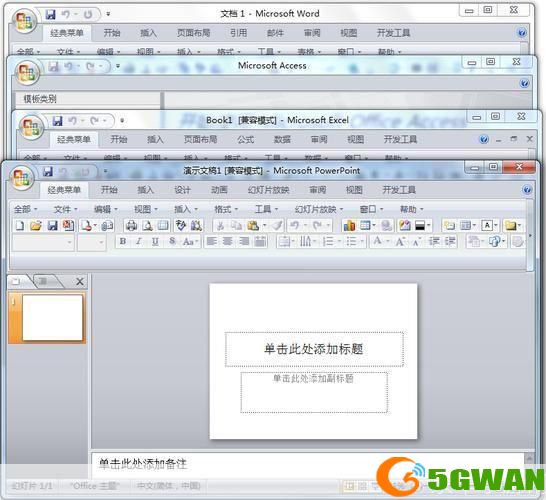Close the slide thumbnail pane
The width and height of the screenshot is (546, 500).
point(80,281)
